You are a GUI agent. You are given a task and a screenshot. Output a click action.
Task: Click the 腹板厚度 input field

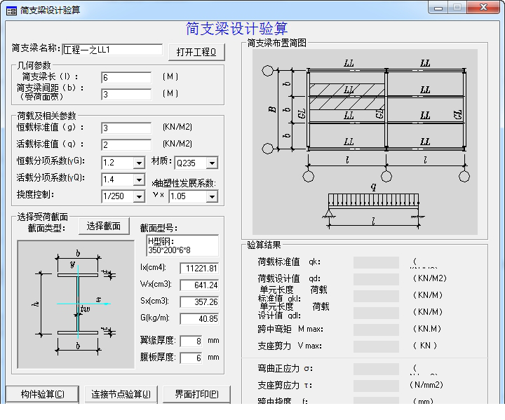191,358
